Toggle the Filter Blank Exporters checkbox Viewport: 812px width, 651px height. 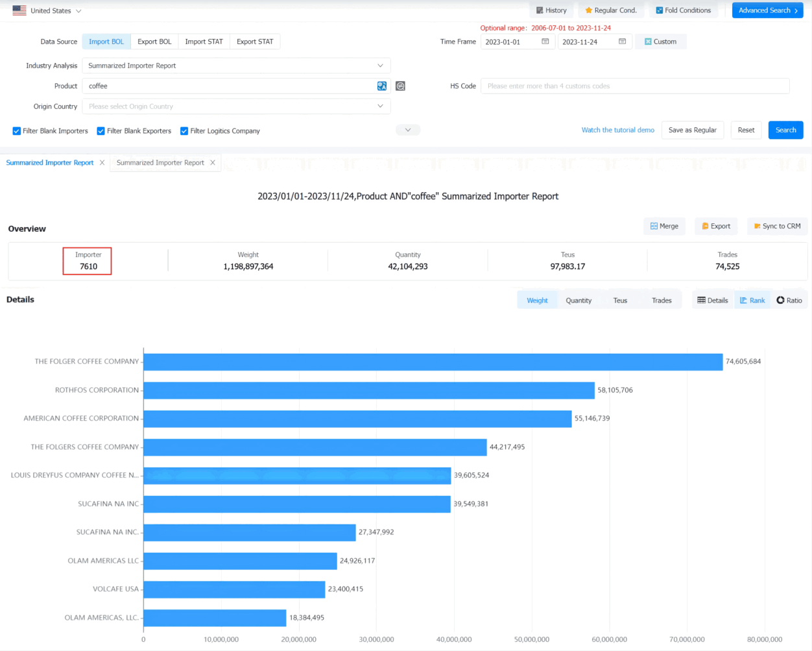pyautogui.click(x=101, y=131)
